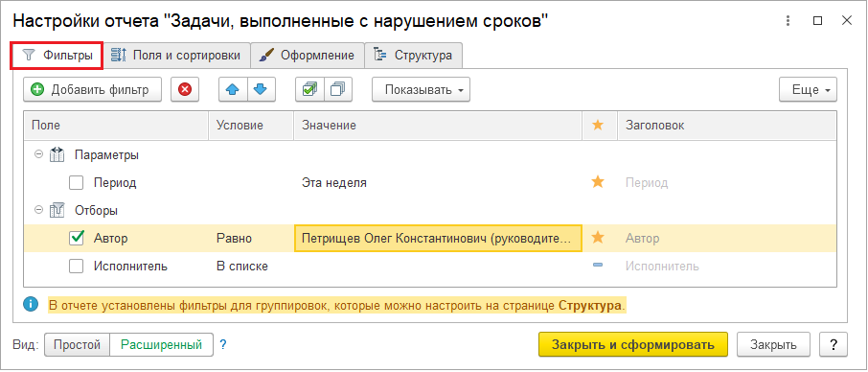
Task: Click the red delete filter icon
Action: (185, 90)
